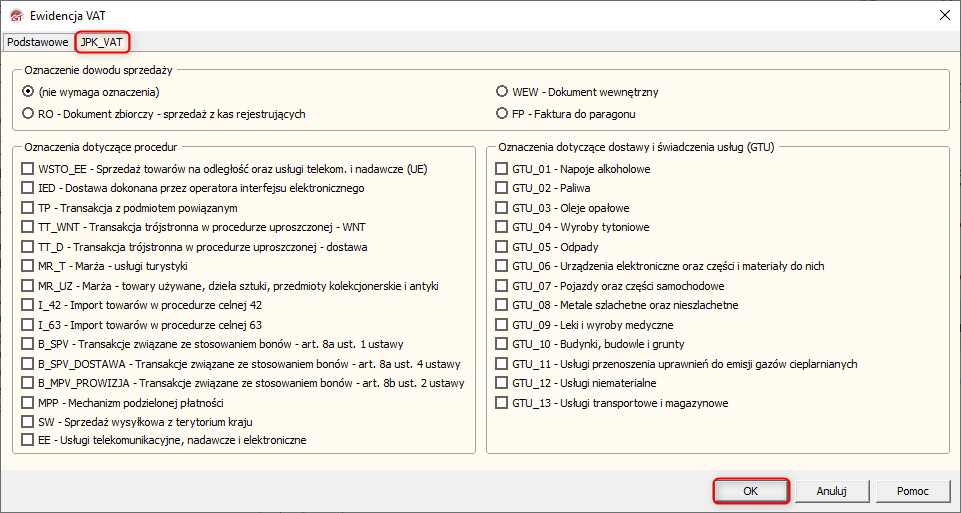Open the JPK_VAT tab
This screenshot has width=961, height=513.
104,42
